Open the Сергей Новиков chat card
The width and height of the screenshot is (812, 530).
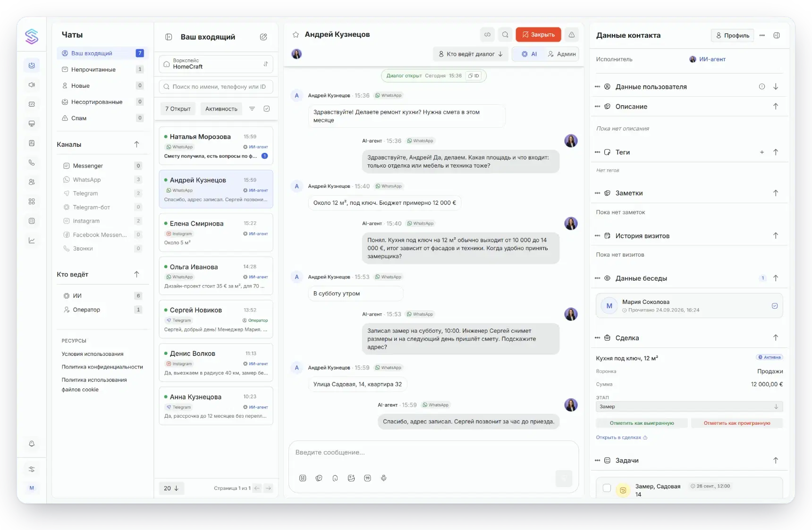coord(216,320)
